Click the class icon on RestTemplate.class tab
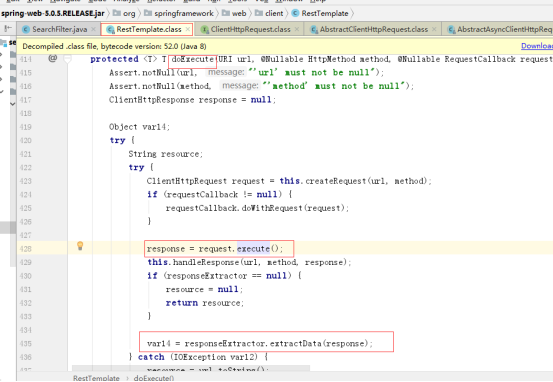 tap(110, 30)
